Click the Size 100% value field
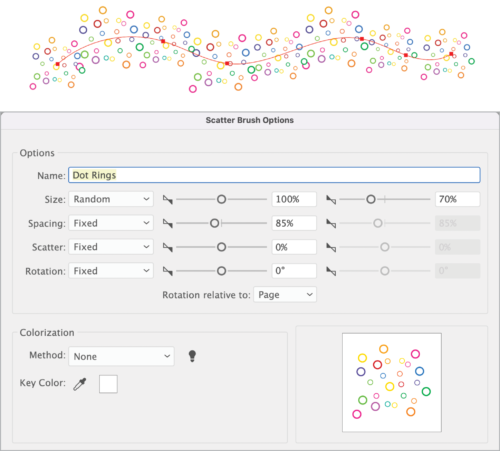500x451 pixels. [x=294, y=199]
